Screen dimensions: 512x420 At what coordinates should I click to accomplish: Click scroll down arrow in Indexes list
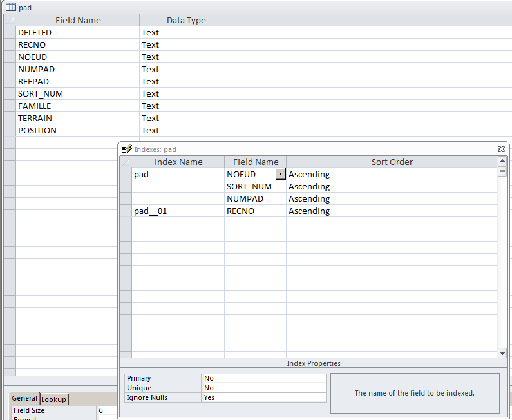(x=502, y=353)
